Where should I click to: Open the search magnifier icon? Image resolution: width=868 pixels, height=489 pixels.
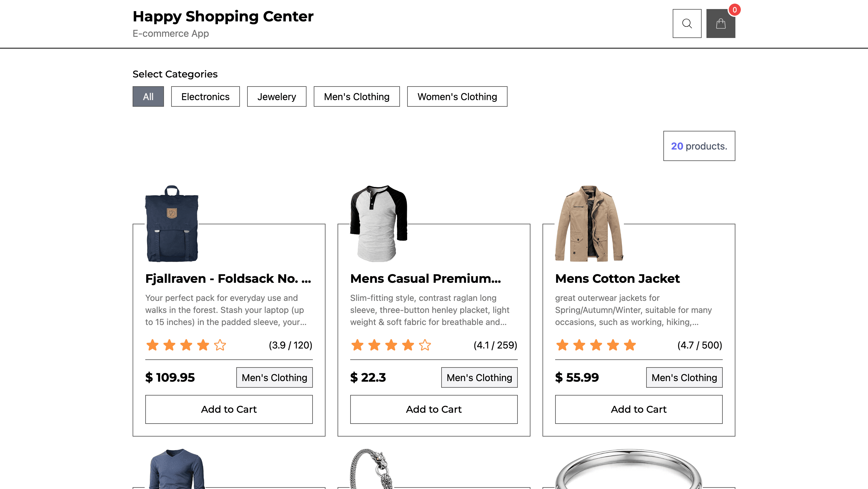coord(687,24)
